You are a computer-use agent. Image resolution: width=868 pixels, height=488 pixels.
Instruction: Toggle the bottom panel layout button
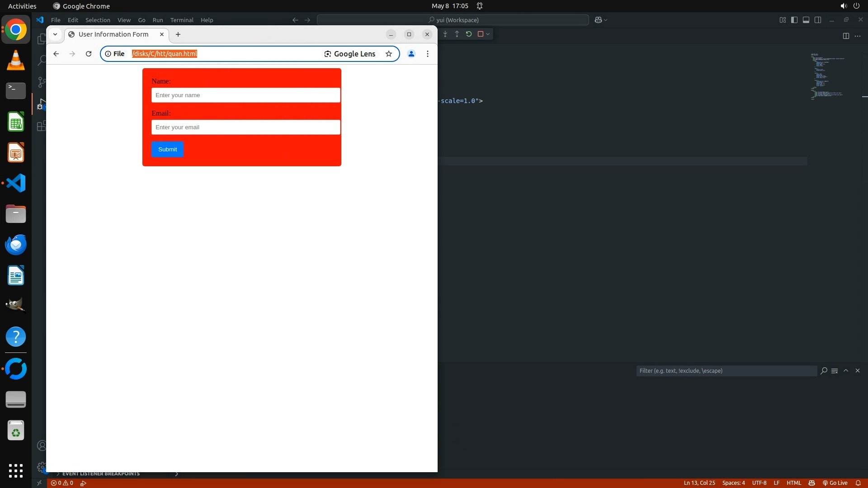806,20
